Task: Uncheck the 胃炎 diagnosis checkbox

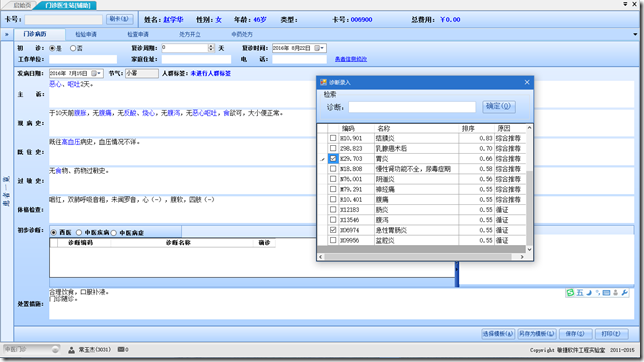Action: tap(333, 159)
